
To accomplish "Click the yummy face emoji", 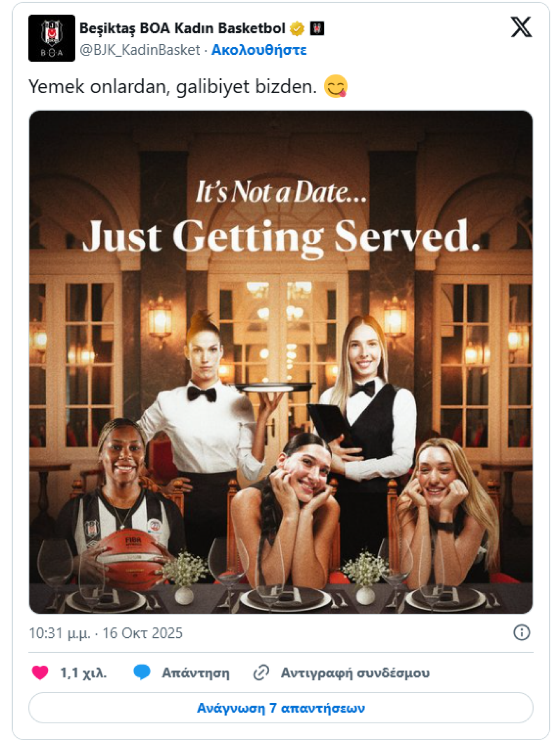I will point(336,86).
